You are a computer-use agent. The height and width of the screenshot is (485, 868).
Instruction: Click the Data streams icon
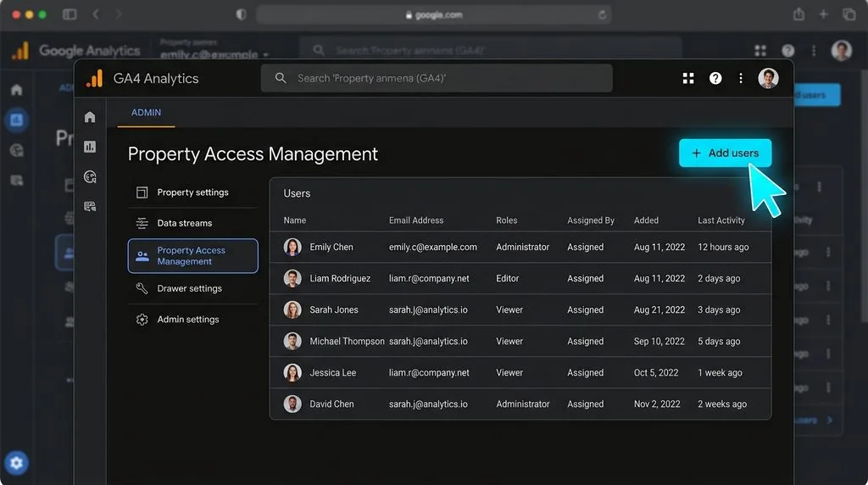coord(142,223)
